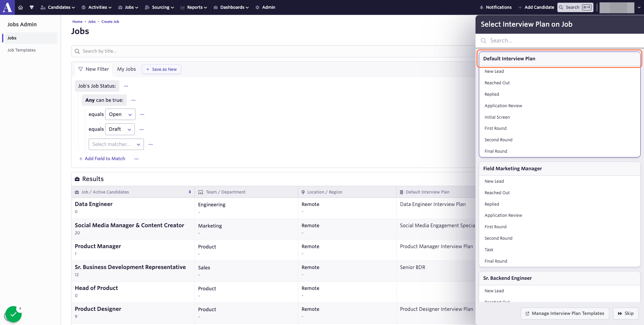Click Add Field to Match
Screen dimensions: 644x325
102,159
